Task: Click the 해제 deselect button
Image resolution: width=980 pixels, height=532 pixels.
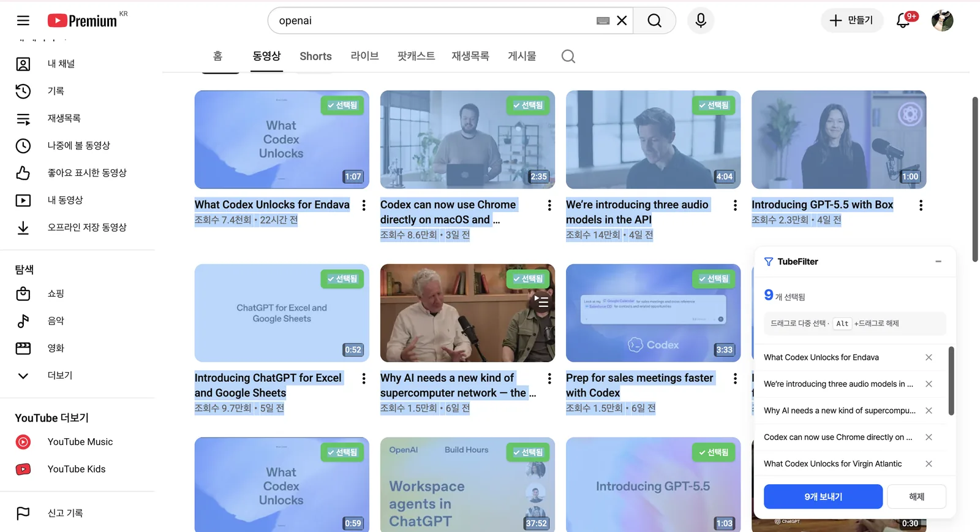Action: [916, 496]
